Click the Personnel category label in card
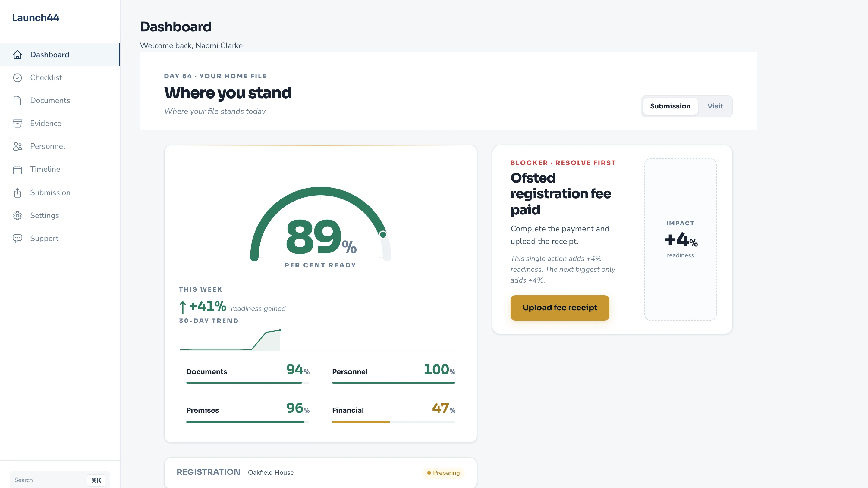Viewport: 868px width, 488px height. [350, 371]
